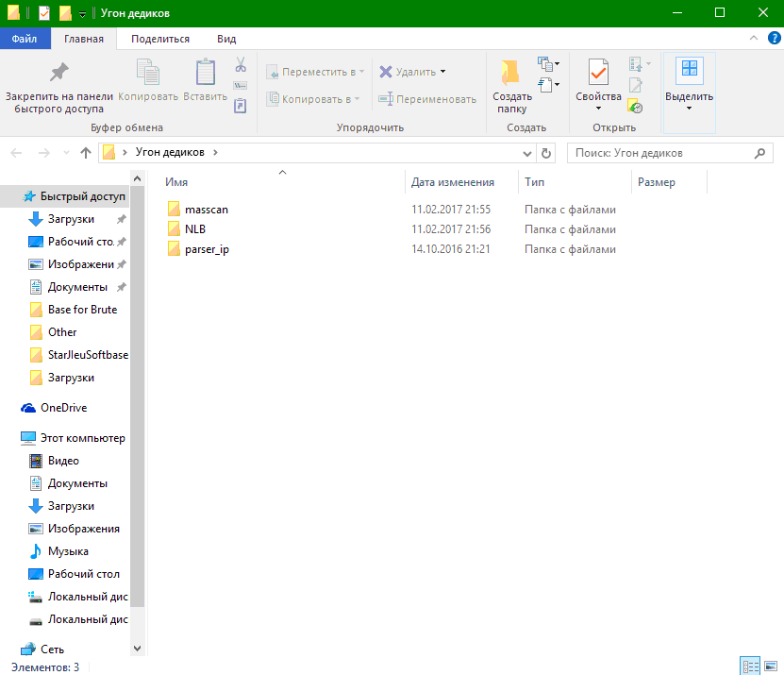Collapse the ribbon using the chevron
Viewport: 784px width, 675px height.
pos(753,39)
